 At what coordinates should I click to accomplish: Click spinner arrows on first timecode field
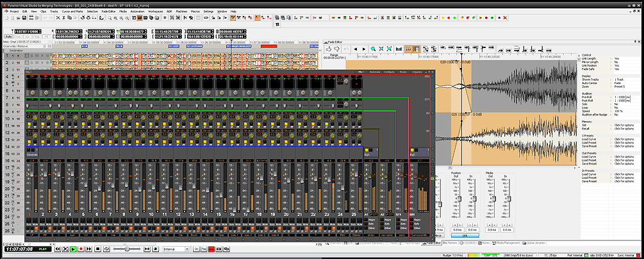pos(40,31)
